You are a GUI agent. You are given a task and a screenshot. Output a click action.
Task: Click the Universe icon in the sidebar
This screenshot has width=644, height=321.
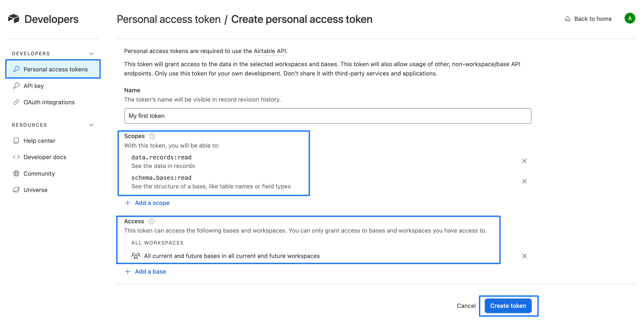16,190
